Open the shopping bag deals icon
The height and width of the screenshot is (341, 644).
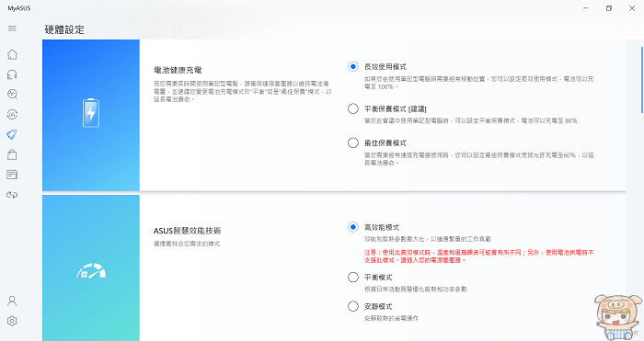[x=12, y=154]
